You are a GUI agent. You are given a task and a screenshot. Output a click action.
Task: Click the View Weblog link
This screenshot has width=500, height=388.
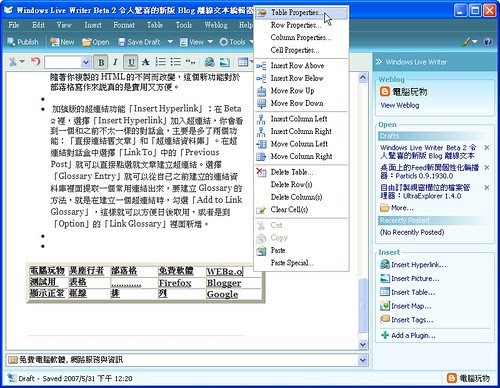coord(400,105)
